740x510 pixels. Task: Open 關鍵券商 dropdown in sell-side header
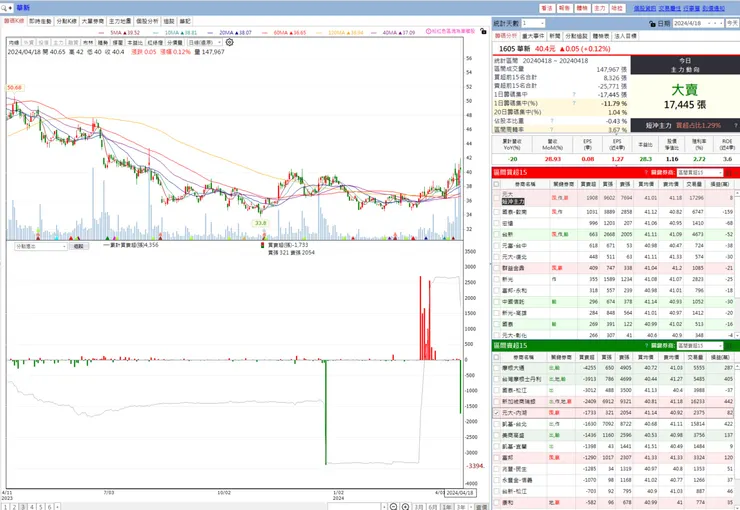click(x=700, y=346)
